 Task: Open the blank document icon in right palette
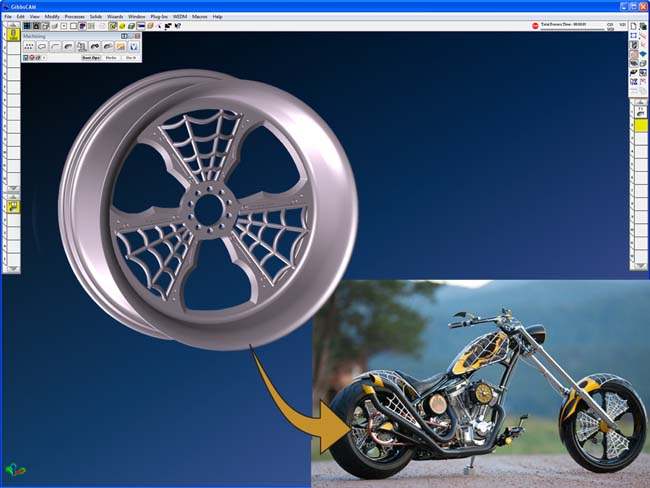click(x=633, y=26)
